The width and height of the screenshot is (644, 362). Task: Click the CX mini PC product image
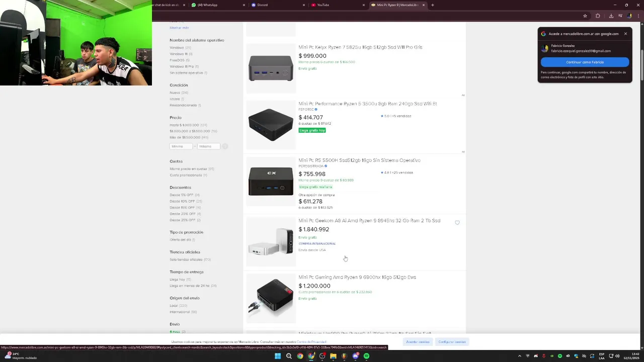coord(271,182)
